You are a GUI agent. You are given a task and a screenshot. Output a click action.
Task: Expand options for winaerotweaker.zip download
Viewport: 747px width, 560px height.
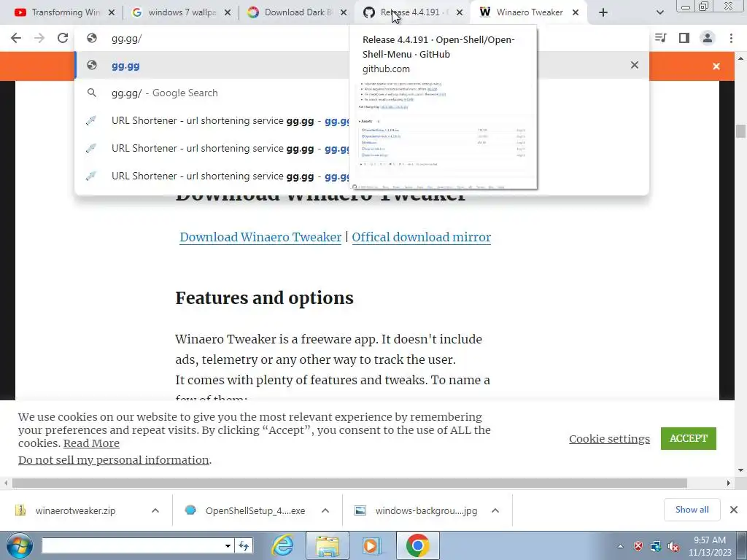(155, 510)
